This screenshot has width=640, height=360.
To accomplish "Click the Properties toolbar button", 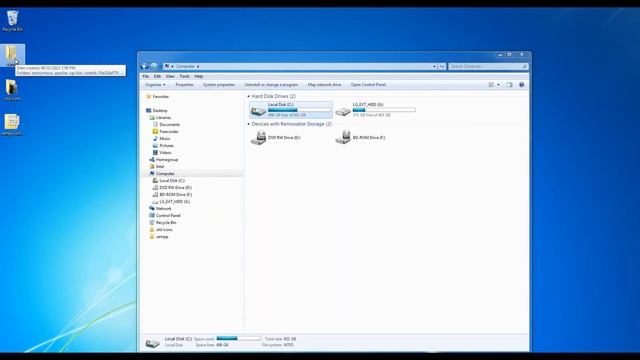I will 184,85.
